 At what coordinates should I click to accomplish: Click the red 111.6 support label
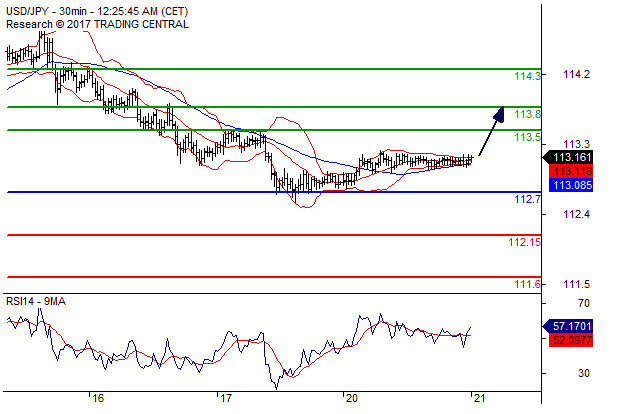[527, 284]
